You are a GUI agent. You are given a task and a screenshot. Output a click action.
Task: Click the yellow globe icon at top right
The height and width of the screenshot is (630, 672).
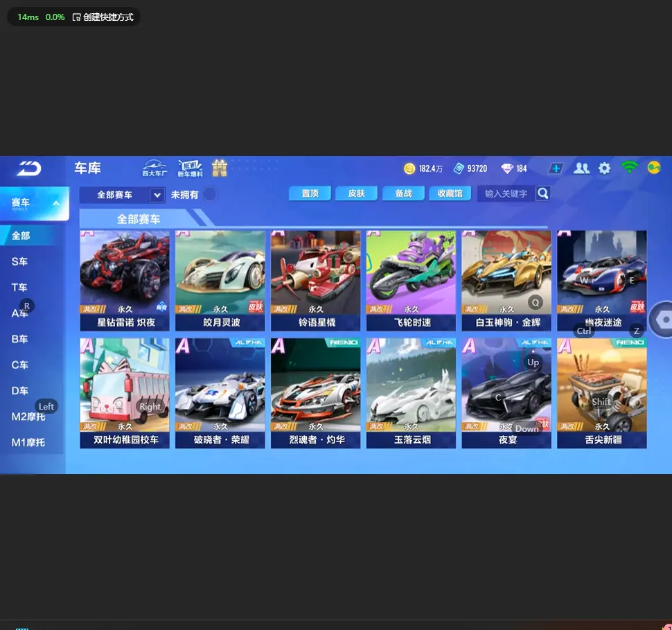(x=654, y=167)
